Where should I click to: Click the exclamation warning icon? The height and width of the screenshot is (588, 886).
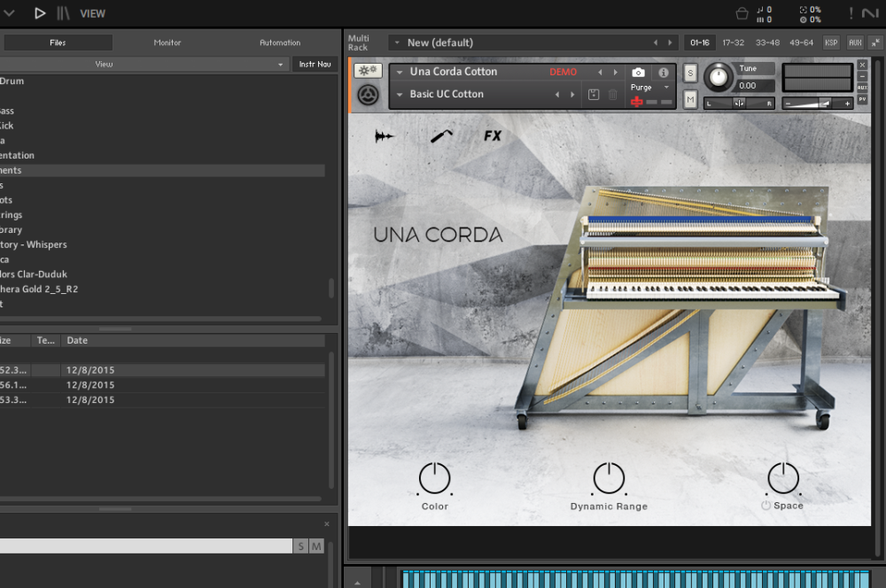point(851,13)
